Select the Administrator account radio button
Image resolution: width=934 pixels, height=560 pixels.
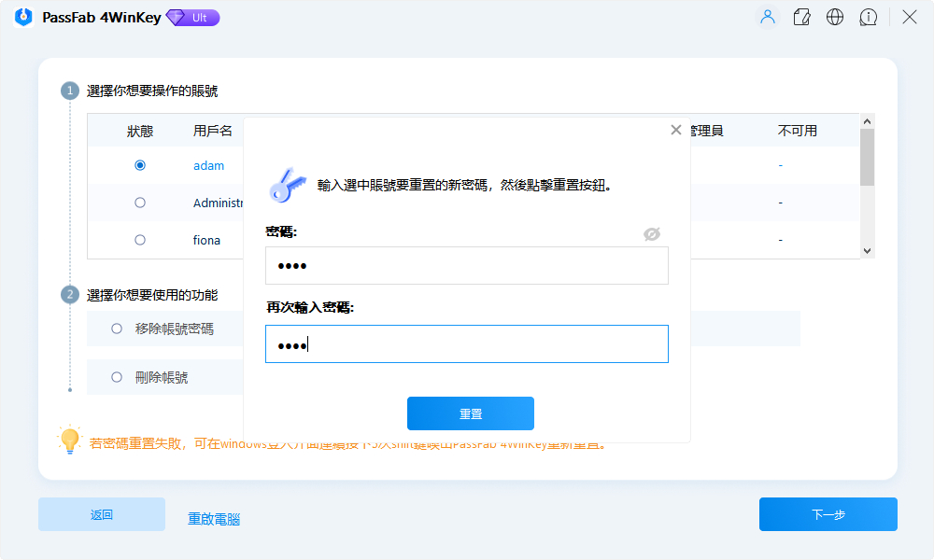[140, 203]
